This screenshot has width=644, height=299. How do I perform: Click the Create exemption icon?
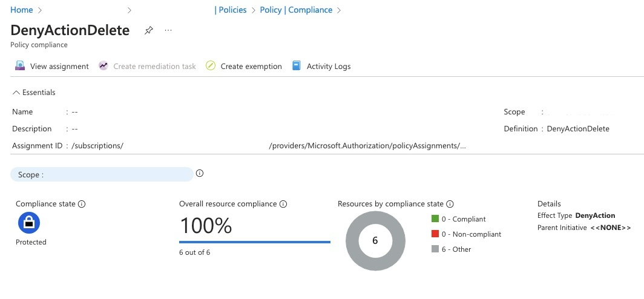[210, 66]
